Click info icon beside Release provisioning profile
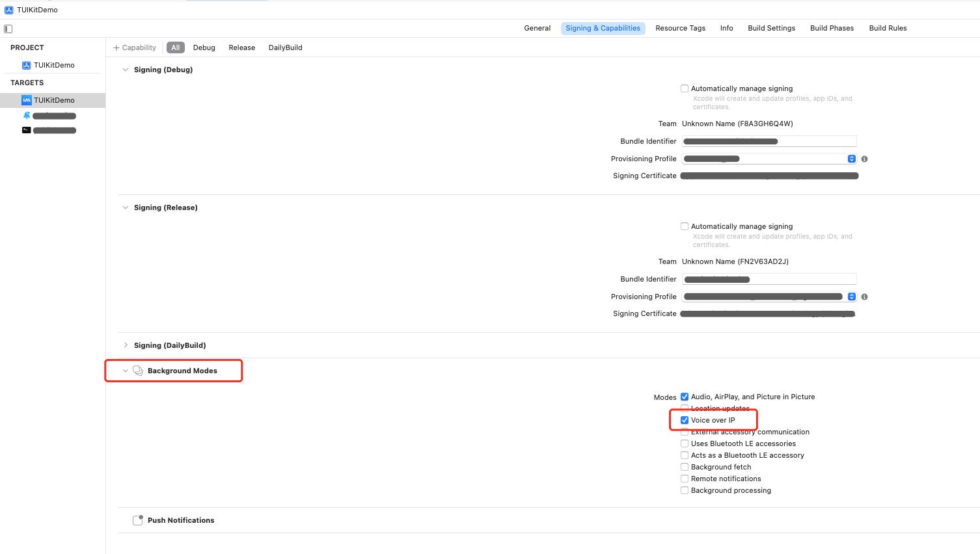This screenshot has height=554, width=980. [864, 297]
